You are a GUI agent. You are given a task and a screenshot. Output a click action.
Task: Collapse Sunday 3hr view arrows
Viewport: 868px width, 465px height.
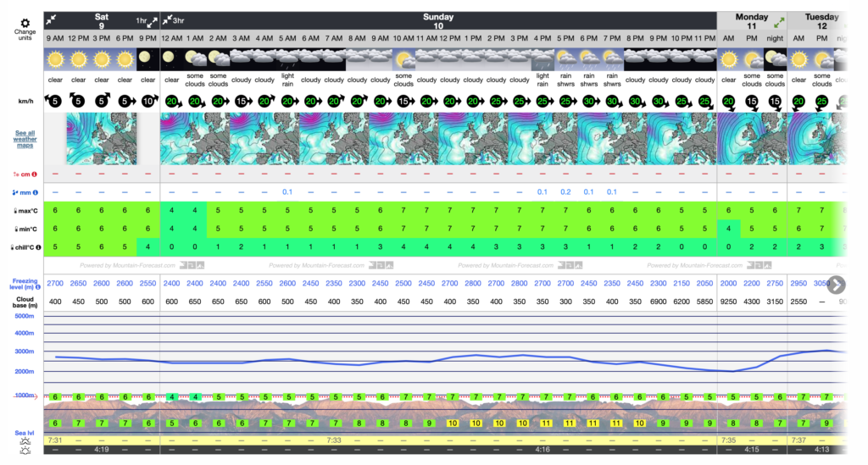pyautogui.click(x=168, y=19)
